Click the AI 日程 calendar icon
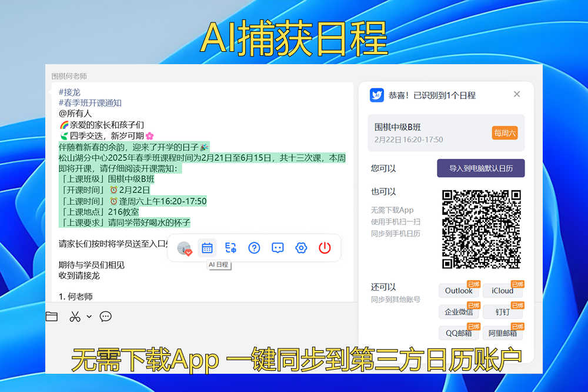The image size is (588, 392). click(x=207, y=248)
